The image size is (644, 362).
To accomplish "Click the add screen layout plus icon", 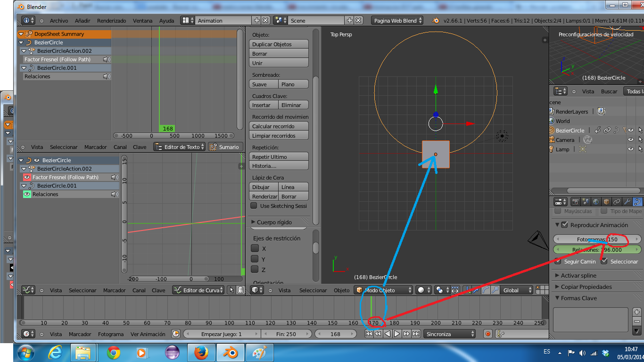I will [256, 20].
